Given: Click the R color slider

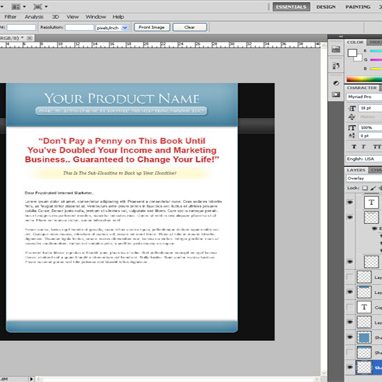Looking at the screenshot, I should click(x=376, y=51).
